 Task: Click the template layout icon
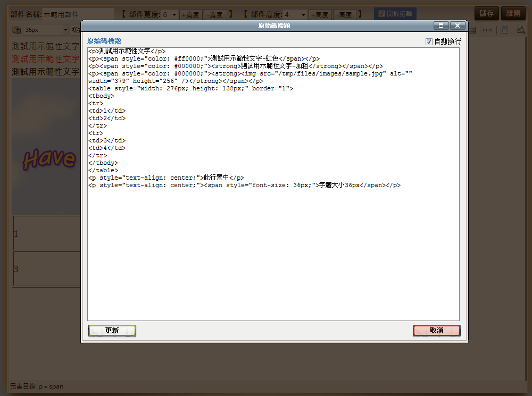click(x=504, y=30)
